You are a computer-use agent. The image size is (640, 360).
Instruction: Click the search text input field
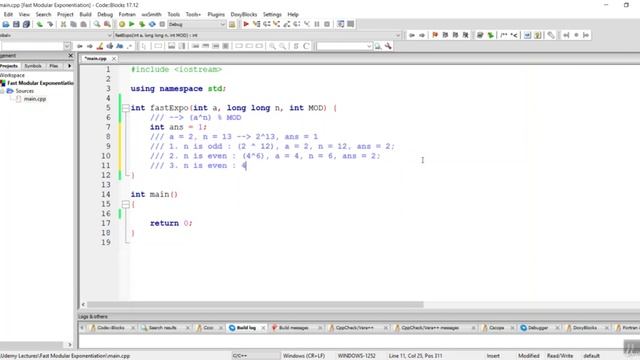click(x=341, y=46)
